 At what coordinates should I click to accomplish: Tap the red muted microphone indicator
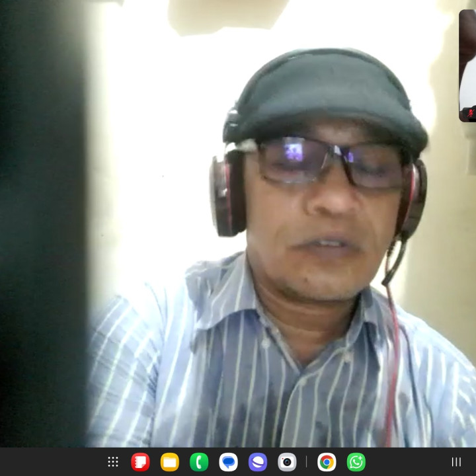(x=470, y=113)
